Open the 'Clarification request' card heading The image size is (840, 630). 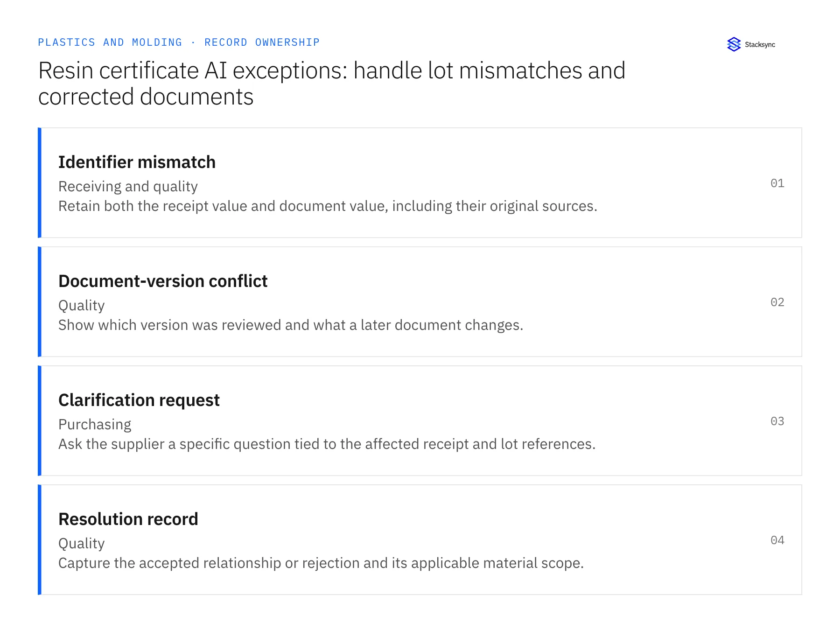coord(139,400)
